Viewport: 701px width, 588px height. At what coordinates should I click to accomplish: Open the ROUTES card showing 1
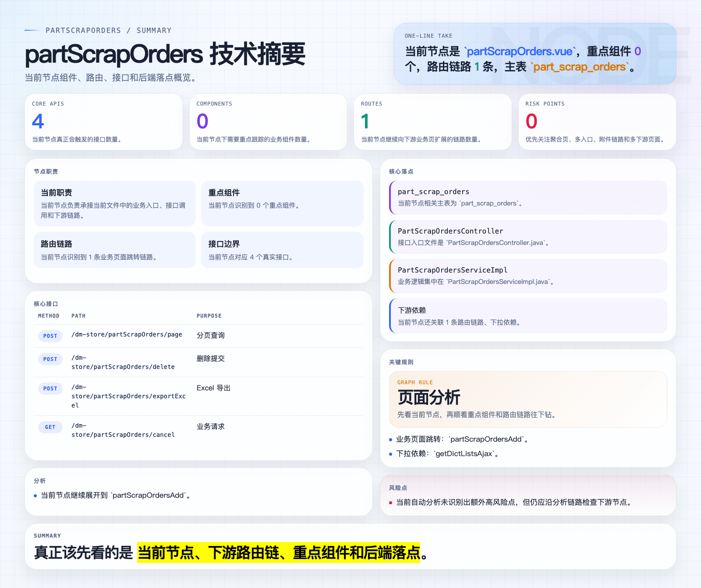tap(433, 122)
